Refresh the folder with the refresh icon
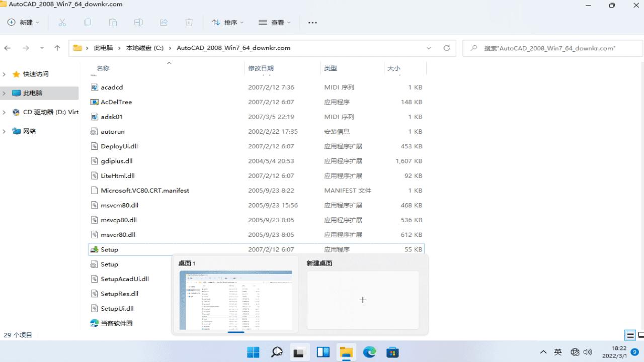The height and width of the screenshot is (362, 644). point(447,48)
